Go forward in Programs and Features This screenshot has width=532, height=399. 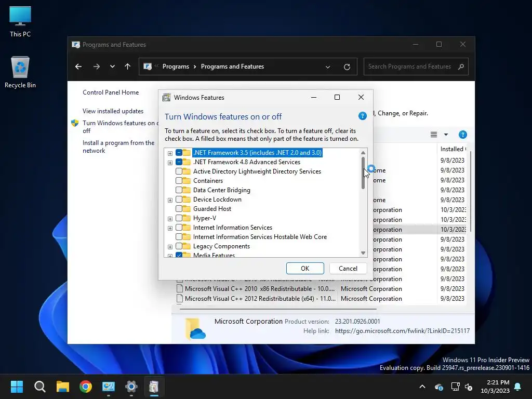pos(96,66)
